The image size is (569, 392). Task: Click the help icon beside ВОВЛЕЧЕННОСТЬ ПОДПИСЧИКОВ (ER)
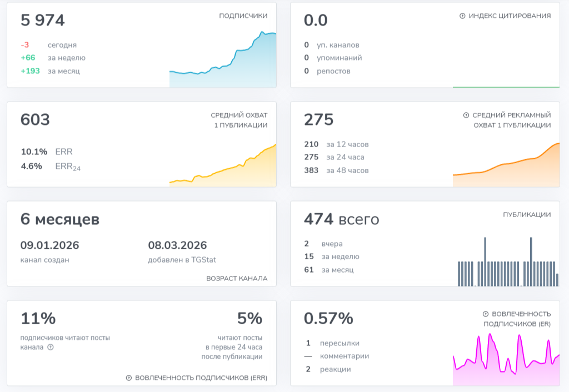[486, 314]
